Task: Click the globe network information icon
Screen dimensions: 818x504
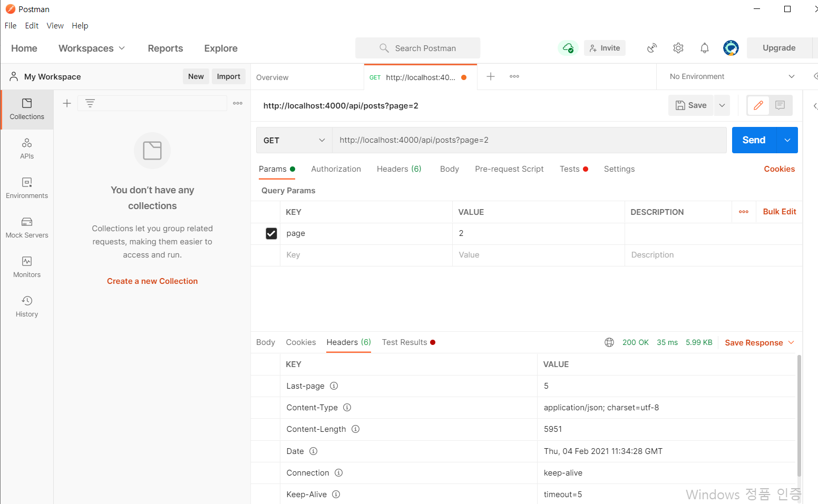Action: (x=609, y=342)
